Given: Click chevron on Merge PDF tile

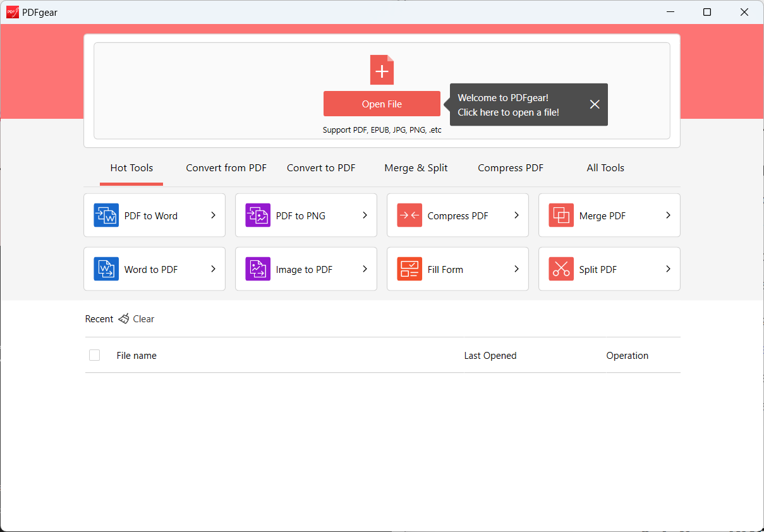Looking at the screenshot, I should click(668, 215).
